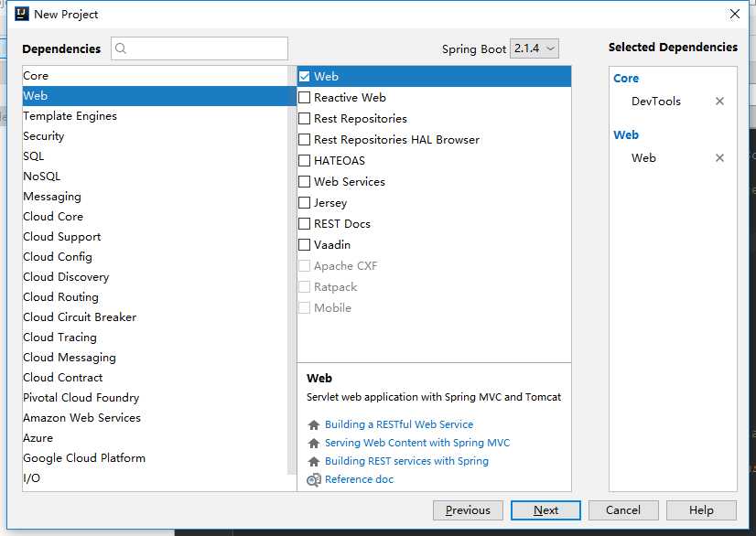Uncheck the Web dependency checkbox
The height and width of the screenshot is (536, 756).
pos(304,76)
